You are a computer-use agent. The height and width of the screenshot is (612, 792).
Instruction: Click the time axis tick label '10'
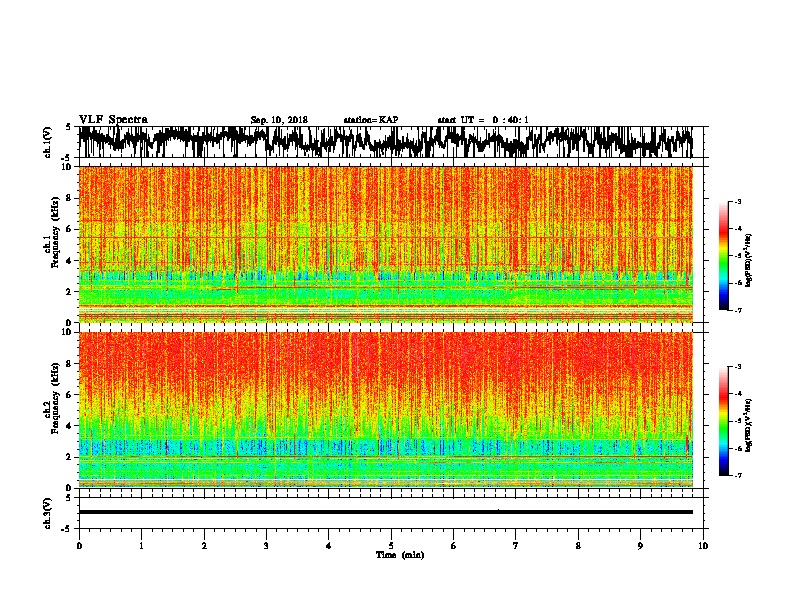point(703,546)
